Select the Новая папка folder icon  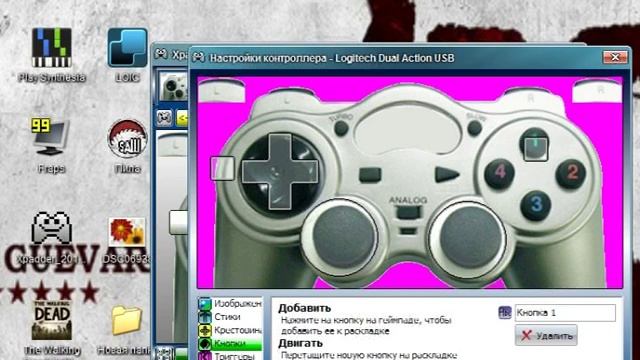click(127, 321)
